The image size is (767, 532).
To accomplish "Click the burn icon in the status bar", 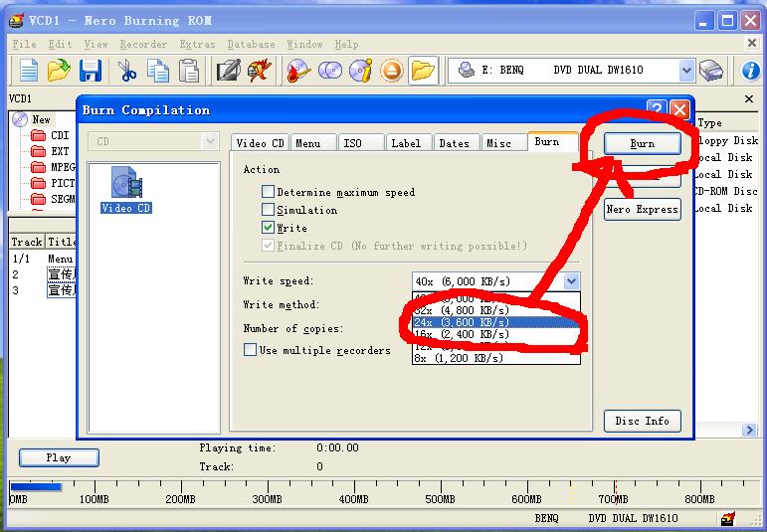I will [727, 519].
